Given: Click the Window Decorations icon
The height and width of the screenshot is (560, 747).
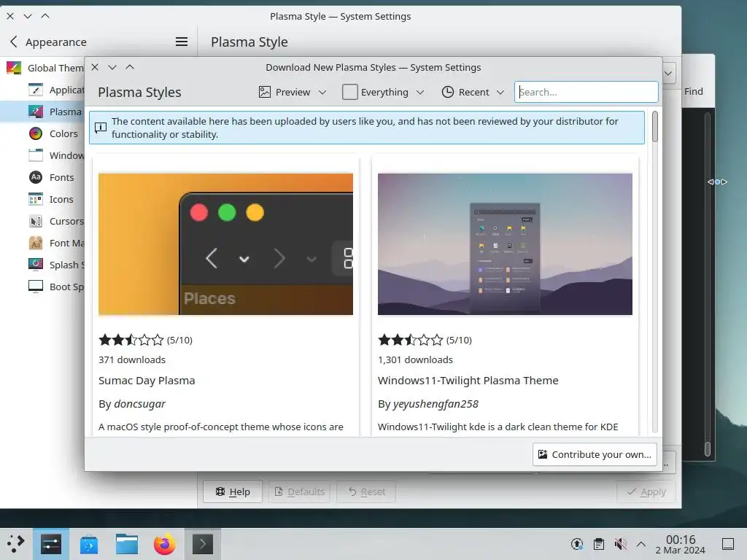Looking at the screenshot, I should [x=36, y=155].
